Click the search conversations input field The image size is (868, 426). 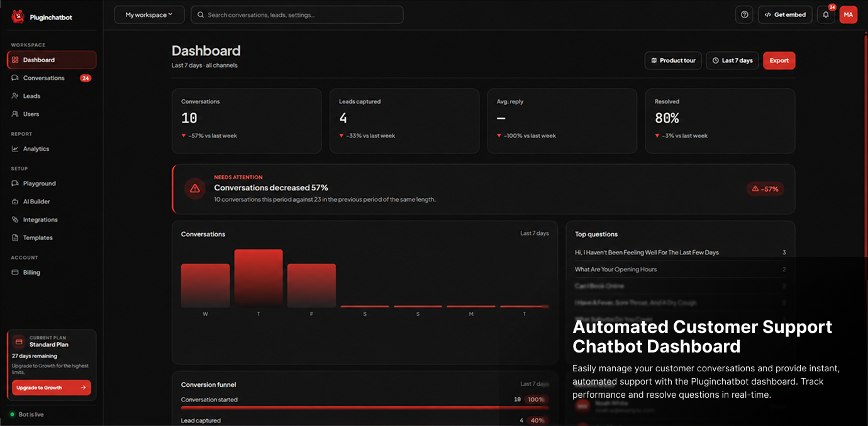pyautogui.click(x=297, y=14)
